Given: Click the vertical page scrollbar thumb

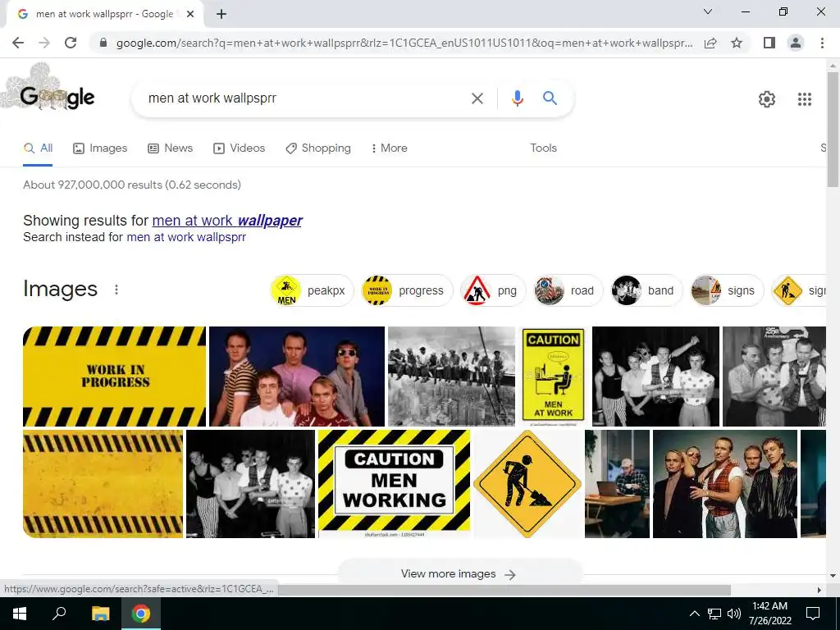Looking at the screenshot, I should [x=833, y=129].
